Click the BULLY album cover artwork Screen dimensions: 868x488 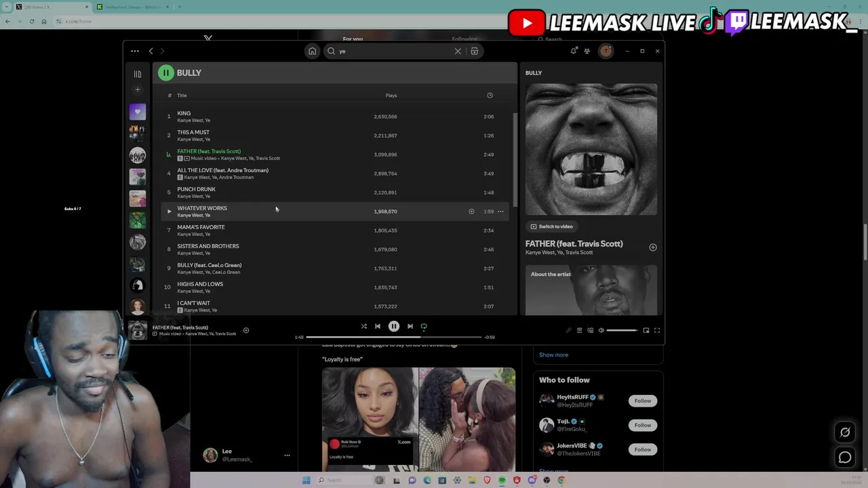click(591, 149)
